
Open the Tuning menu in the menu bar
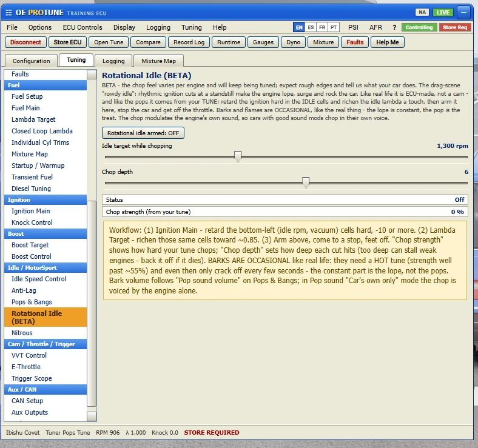point(192,27)
